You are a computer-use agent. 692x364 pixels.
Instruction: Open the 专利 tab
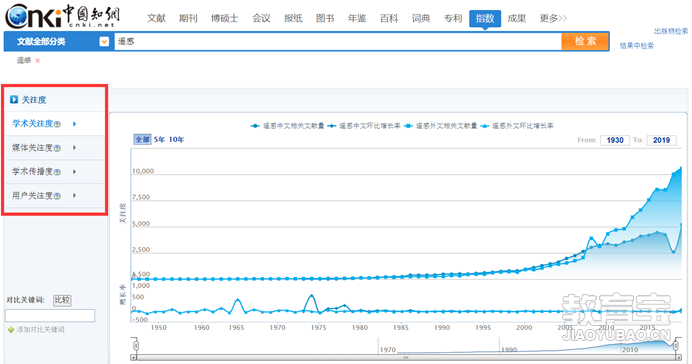453,18
